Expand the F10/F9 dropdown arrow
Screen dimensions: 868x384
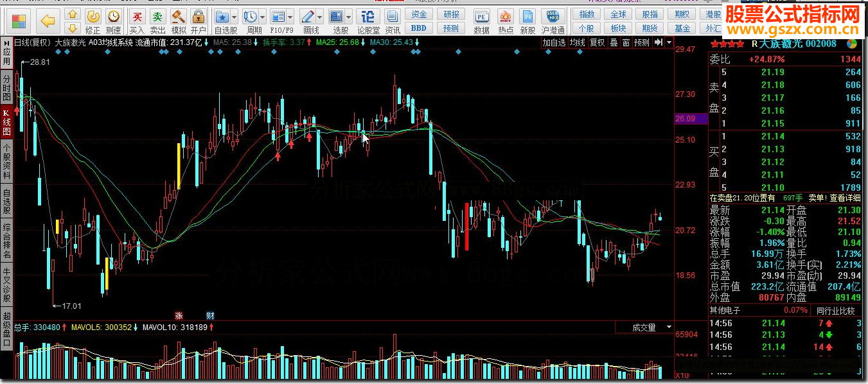[x=290, y=17]
